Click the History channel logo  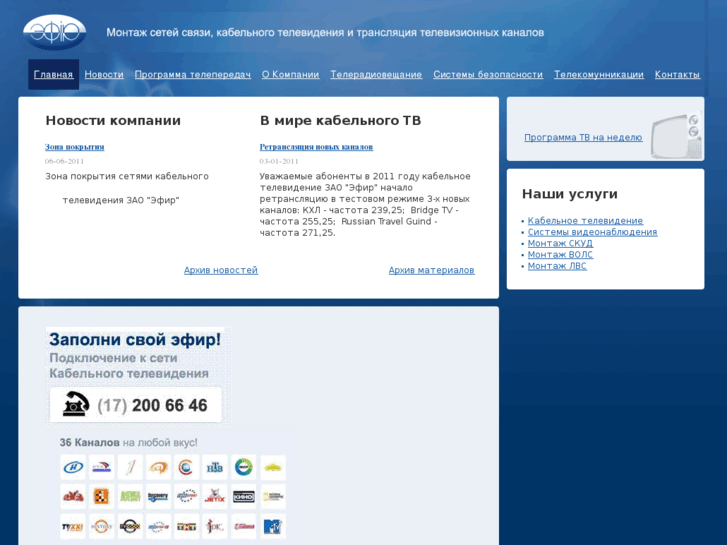(101, 526)
